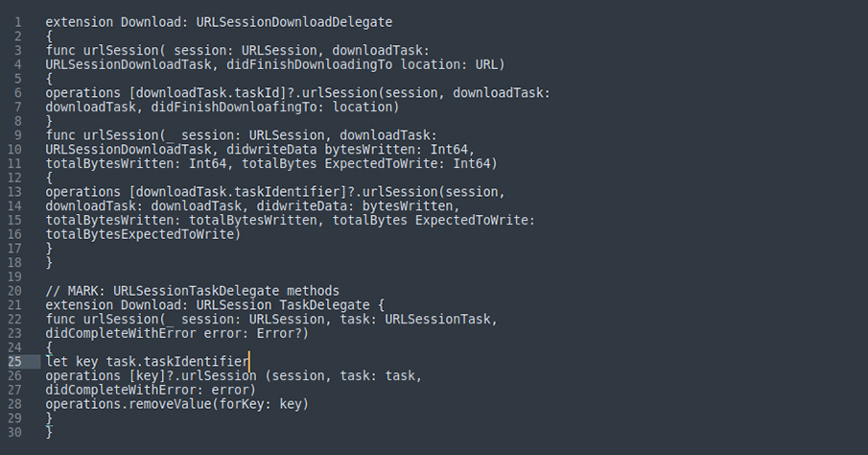Image resolution: width=868 pixels, height=455 pixels.
Task: Click line number 13 in gutter
Action: (15, 192)
